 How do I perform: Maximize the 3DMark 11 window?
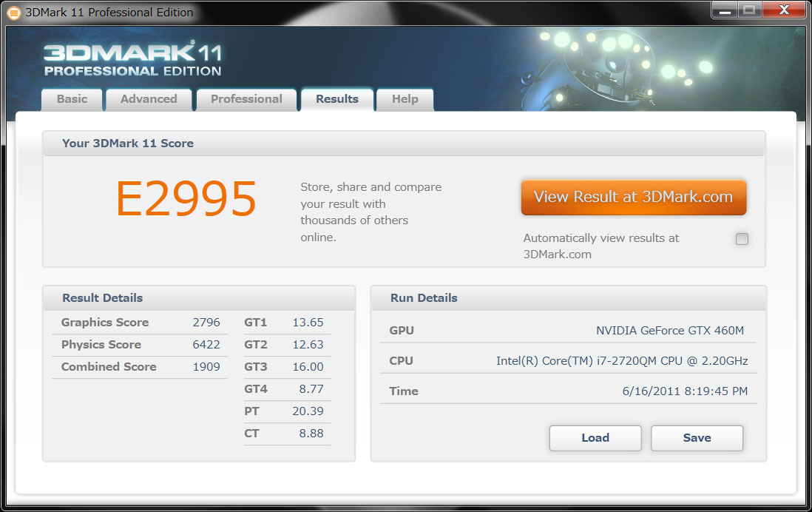[x=749, y=10]
